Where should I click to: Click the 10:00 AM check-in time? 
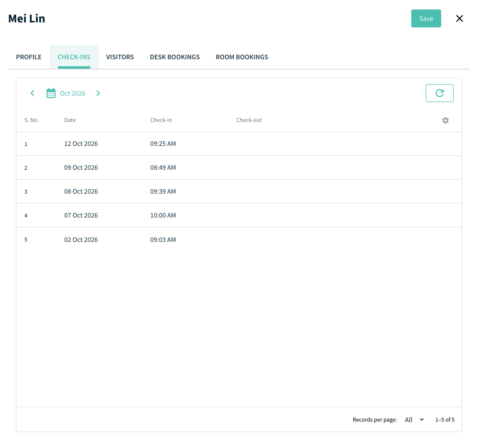163,215
